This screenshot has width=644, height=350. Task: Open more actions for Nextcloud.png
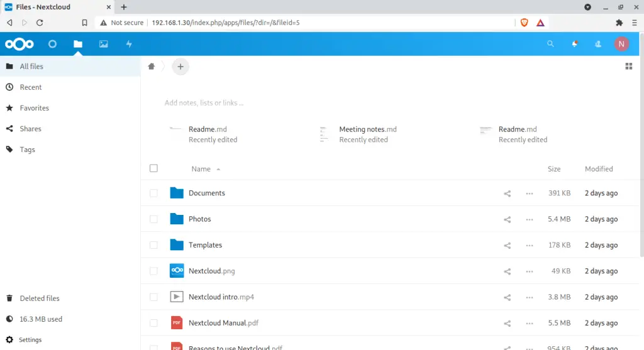(x=530, y=271)
